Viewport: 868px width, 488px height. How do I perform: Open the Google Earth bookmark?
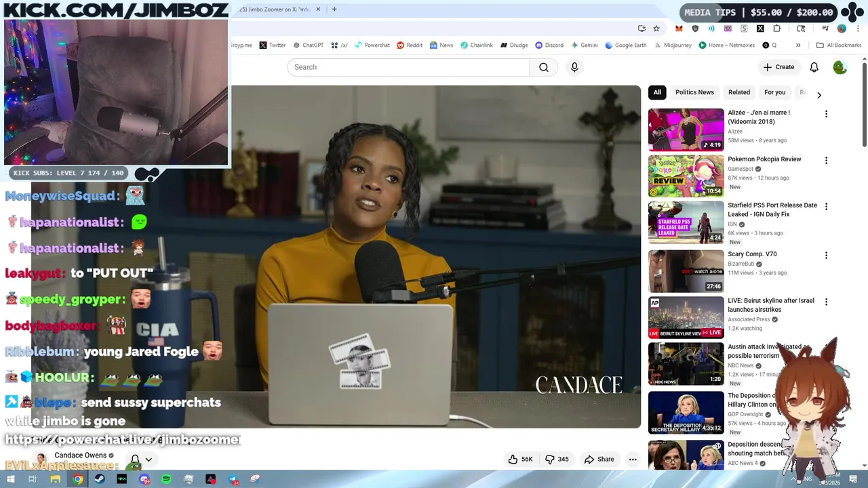pos(626,45)
